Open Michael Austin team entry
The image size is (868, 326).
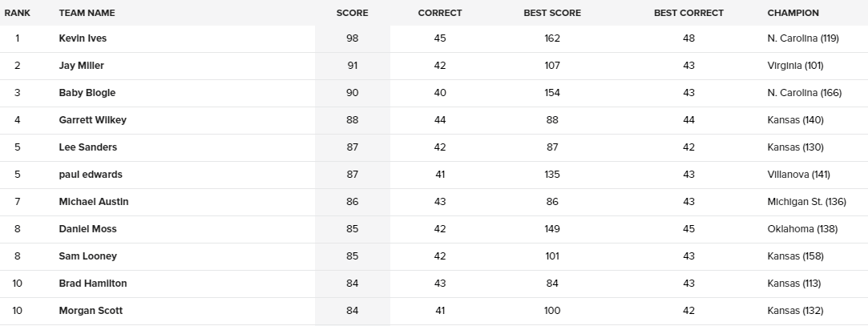coord(94,202)
